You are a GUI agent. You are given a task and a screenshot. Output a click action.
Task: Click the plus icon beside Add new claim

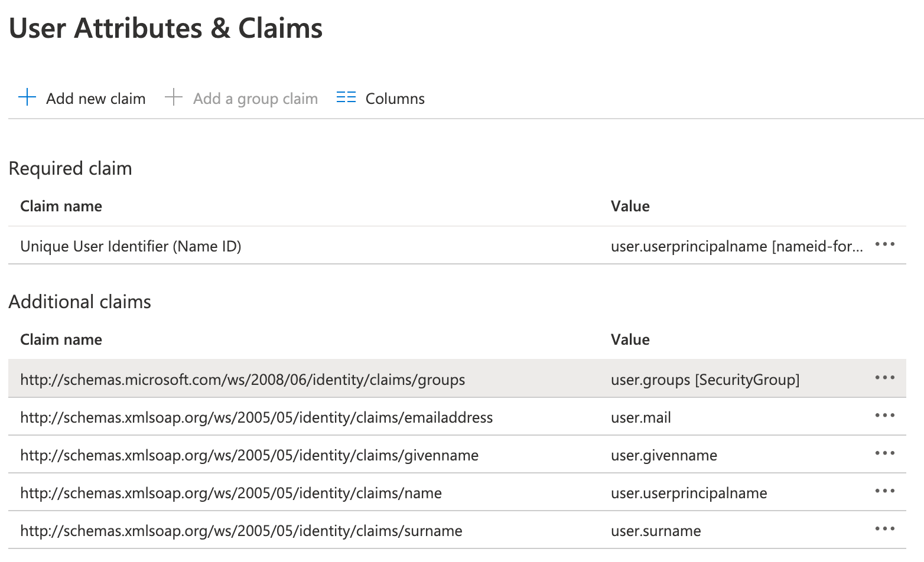click(27, 97)
